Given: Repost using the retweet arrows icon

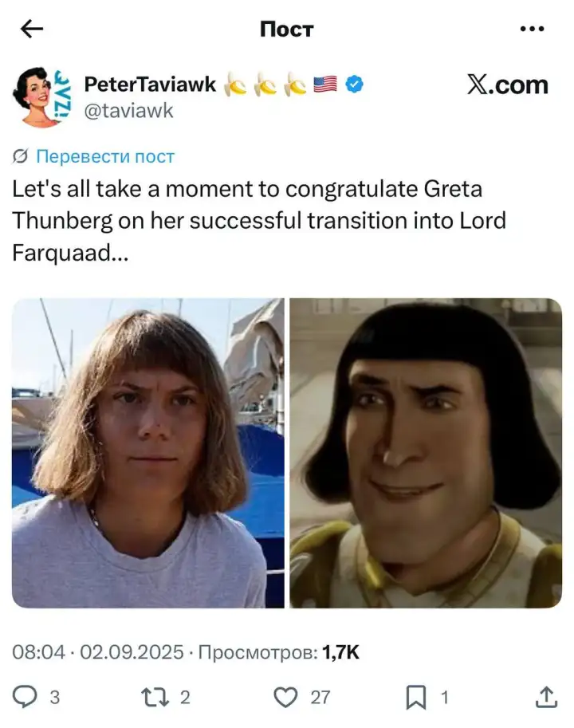Looking at the screenshot, I should click(155, 698).
